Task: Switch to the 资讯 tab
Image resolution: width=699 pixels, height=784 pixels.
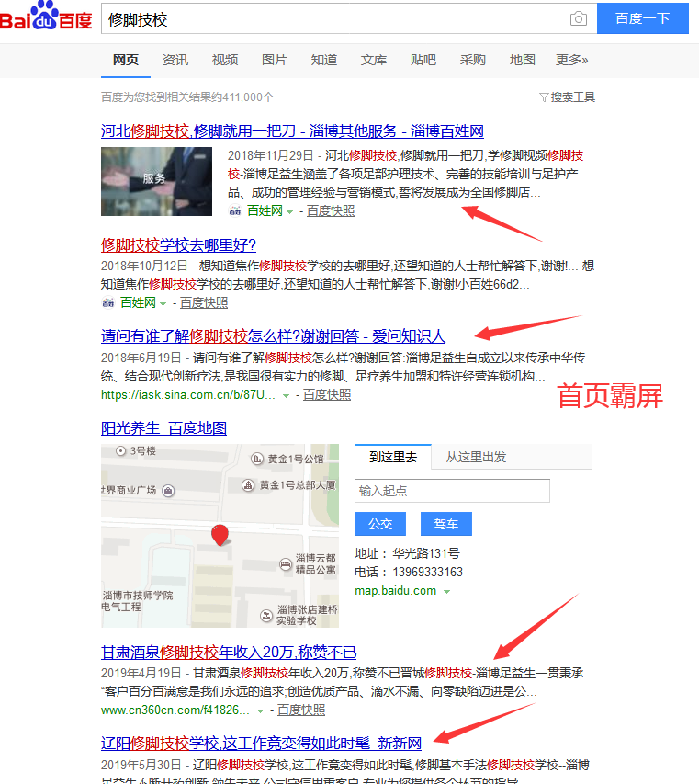Action: (175, 60)
